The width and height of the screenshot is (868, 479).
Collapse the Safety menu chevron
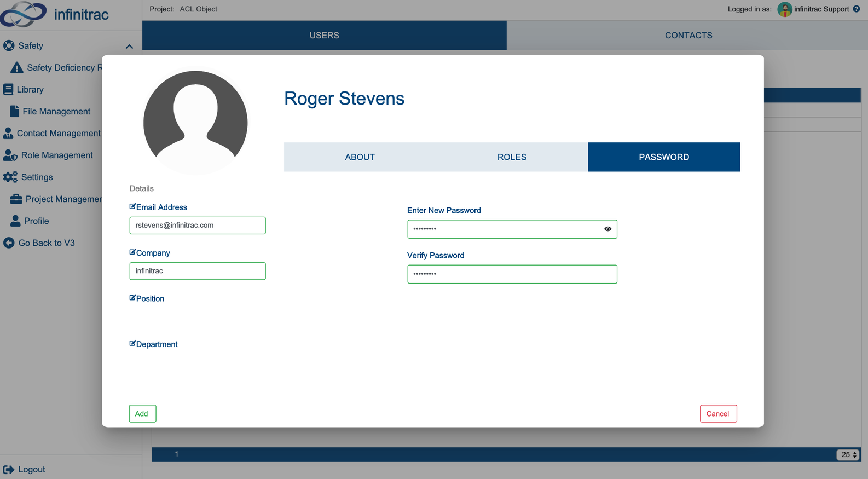tap(129, 47)
